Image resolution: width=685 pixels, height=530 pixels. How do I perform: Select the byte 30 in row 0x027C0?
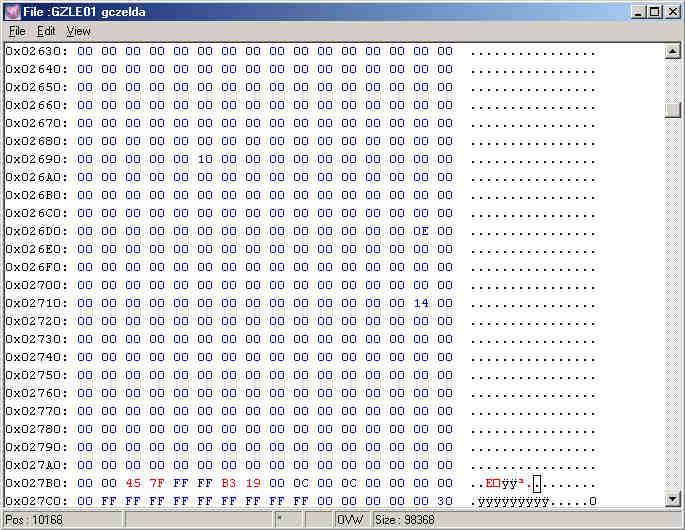[x=445, y=501]
